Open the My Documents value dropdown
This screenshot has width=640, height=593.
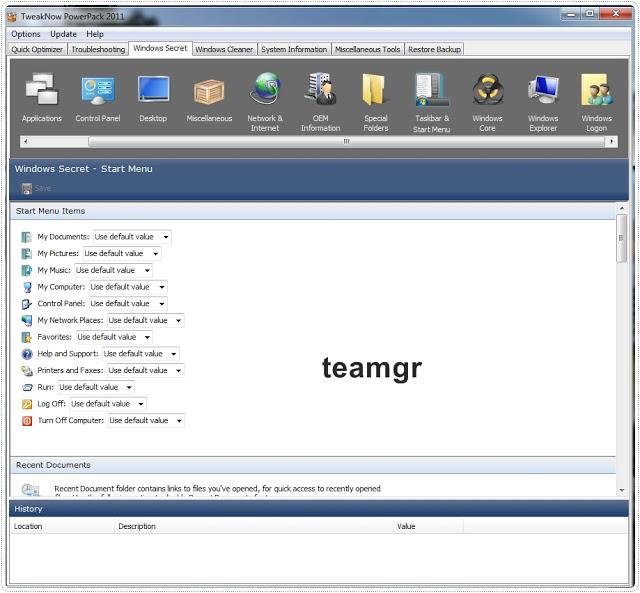[132, 237]
